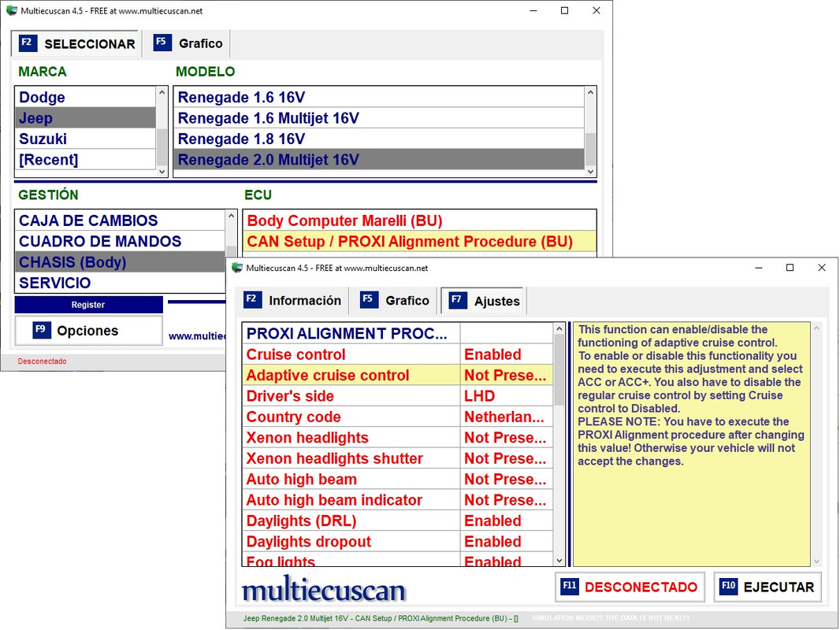Viewport: 840px width, 630px height.
Task: Select the Daylights dropout row
Action: 397,541
